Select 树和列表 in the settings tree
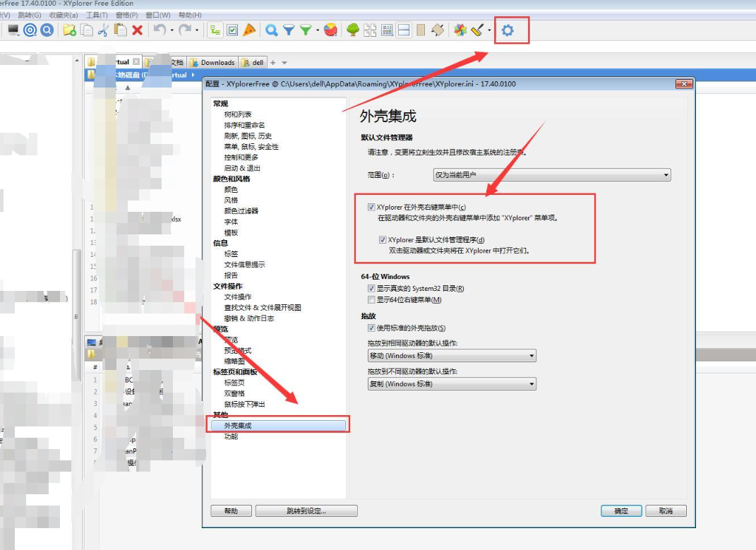756x550 pixels. (x=238, y=114)
